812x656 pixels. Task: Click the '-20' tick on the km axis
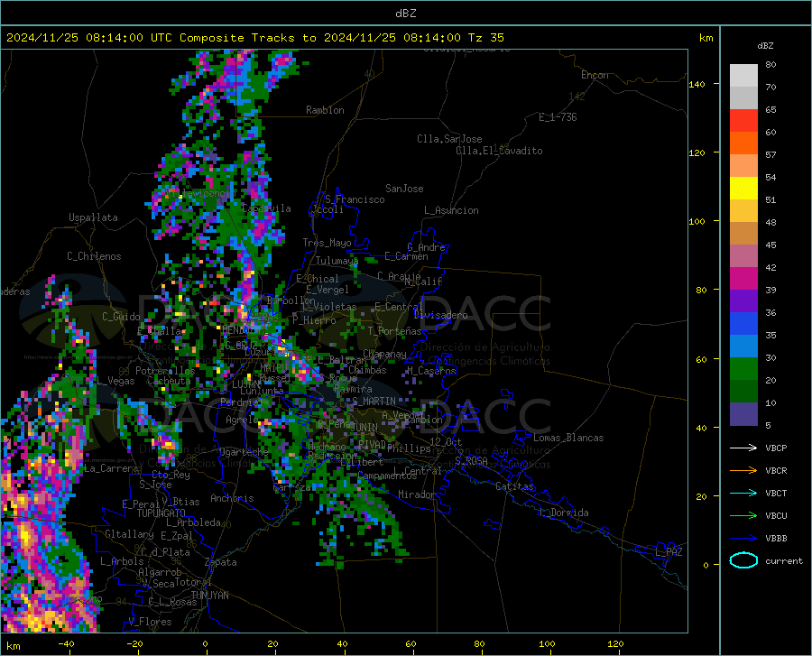pyautogui.click(x=134, y=644)
